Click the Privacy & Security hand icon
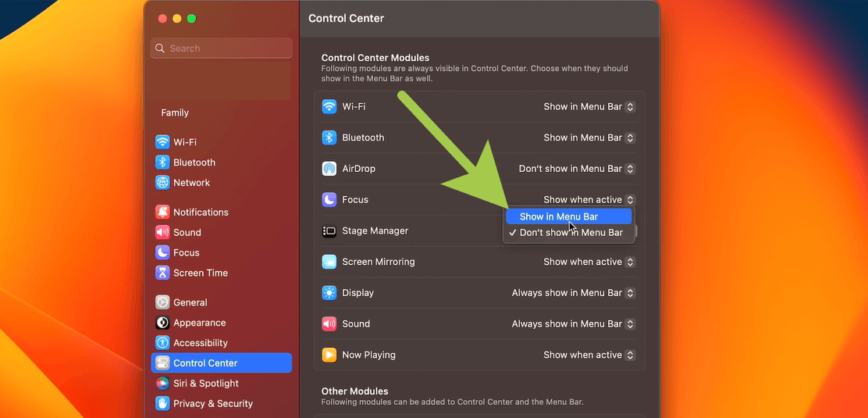 162,404
